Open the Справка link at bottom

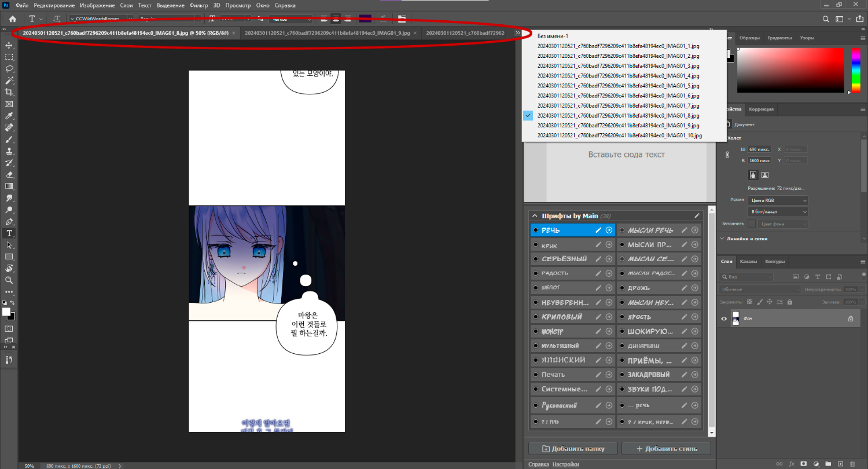click(538, 464)
